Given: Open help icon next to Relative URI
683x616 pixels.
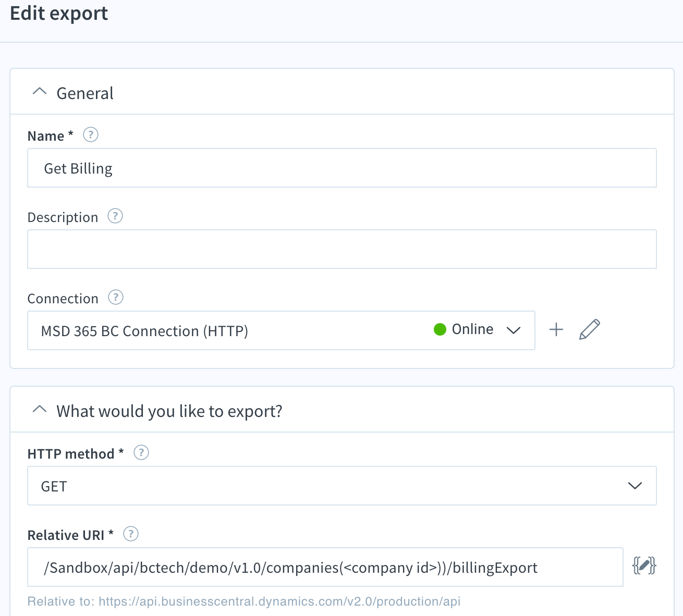Looking at the screenshot, I should pyautogui.click(x=131, y=534).
